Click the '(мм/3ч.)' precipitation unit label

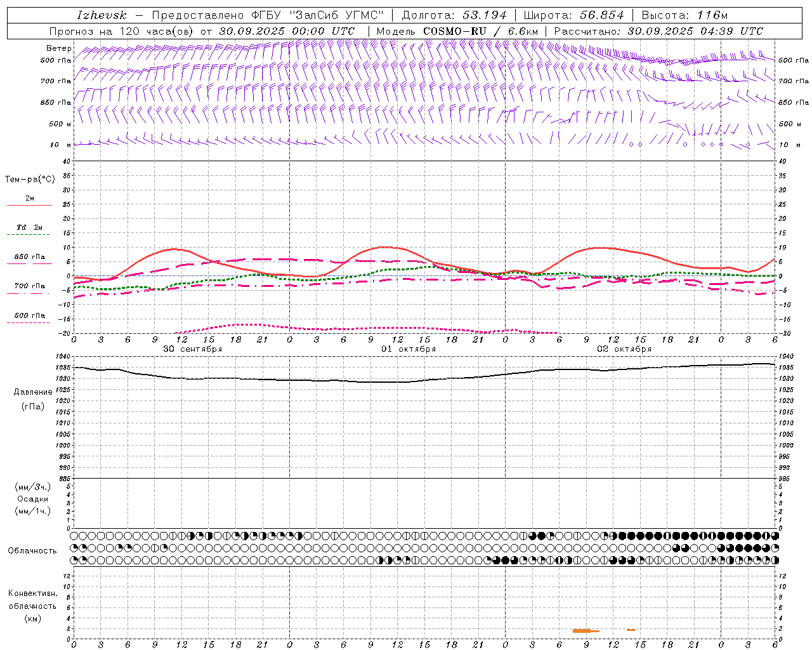pyautogui.click(x=32, y=487)
